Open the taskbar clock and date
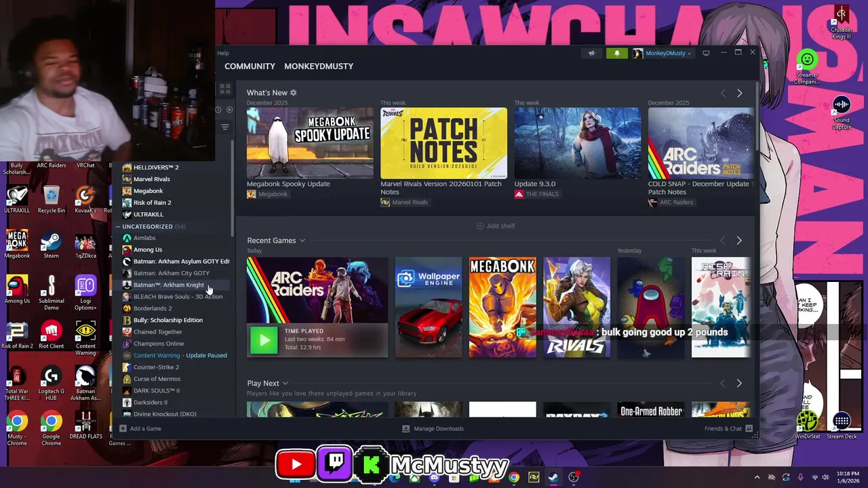 tap(848, 477)
